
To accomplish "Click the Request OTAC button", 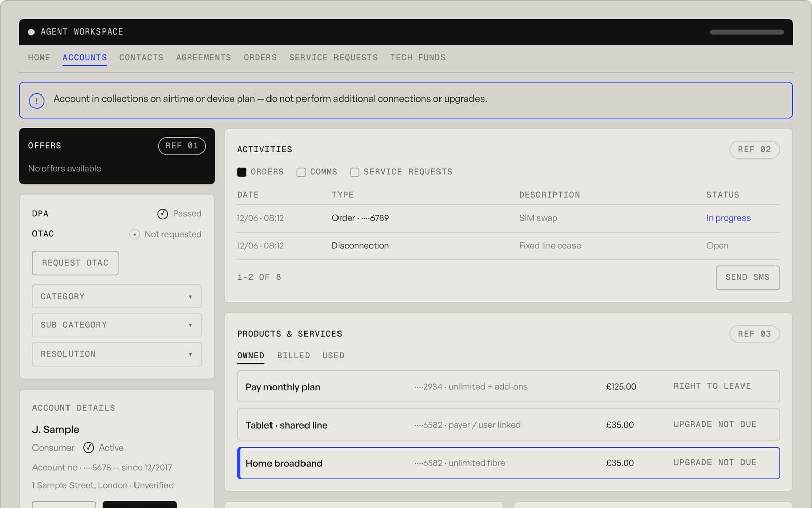I will (75, 263).
